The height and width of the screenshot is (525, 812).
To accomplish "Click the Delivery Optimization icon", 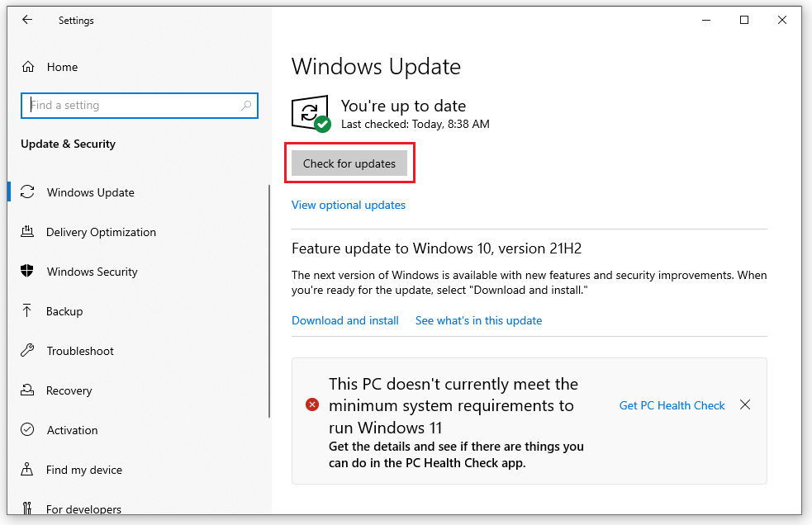I will point(27,232).
